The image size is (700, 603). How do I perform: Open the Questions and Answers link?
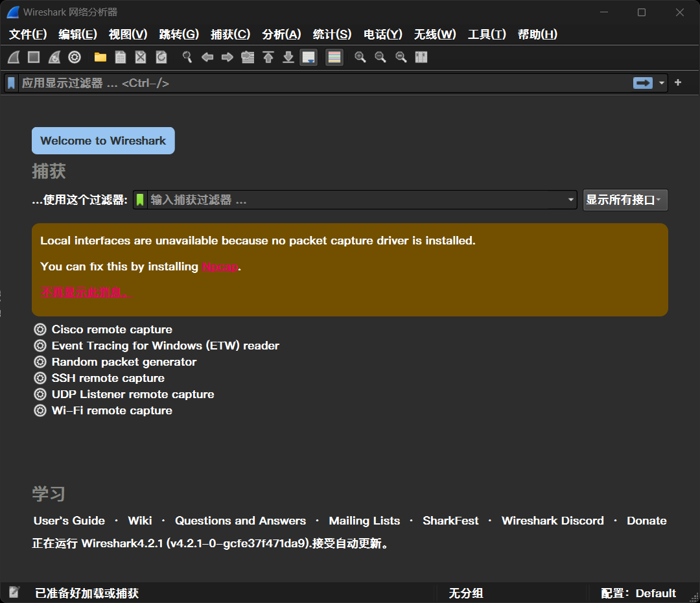pos(240,521)
